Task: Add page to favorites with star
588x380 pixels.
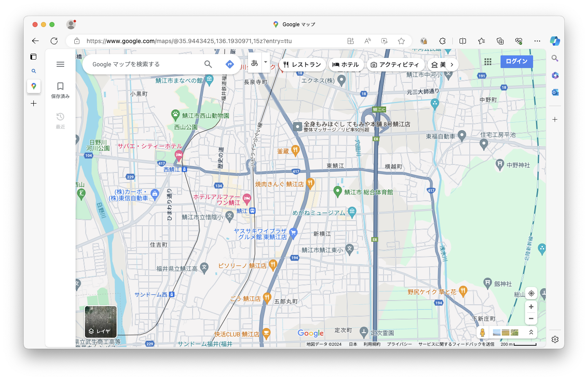Action: [401, 41]
